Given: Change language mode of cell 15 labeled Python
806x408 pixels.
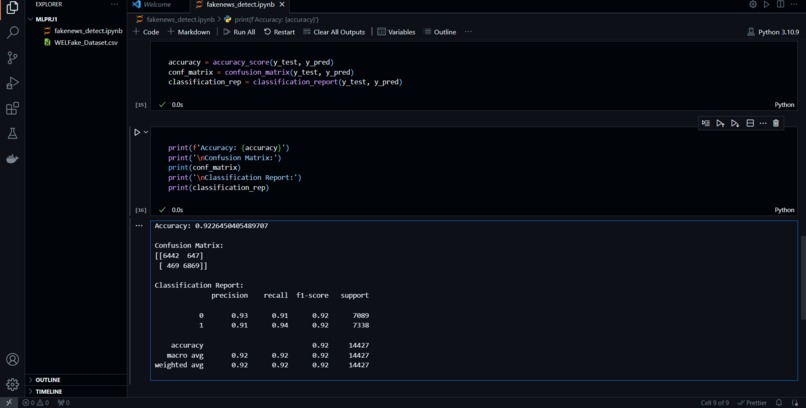Looking at the screenshot, I should click(784, 105).
